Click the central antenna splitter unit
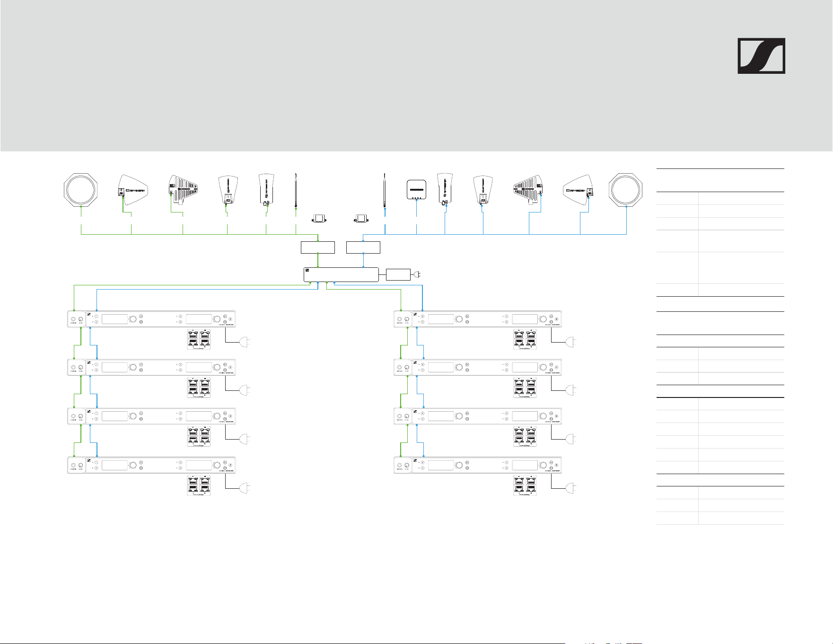 (341, 274)
